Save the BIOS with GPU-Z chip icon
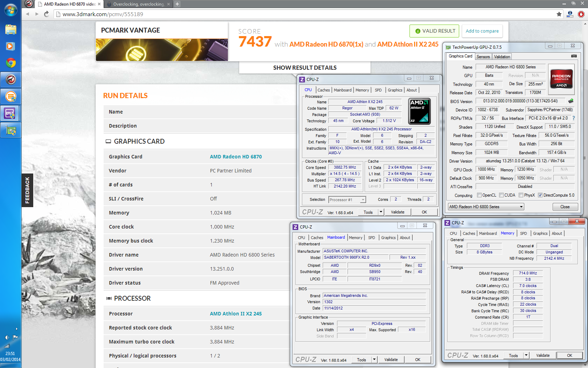Viewport: 588px width, 368px height. point(571,101)
